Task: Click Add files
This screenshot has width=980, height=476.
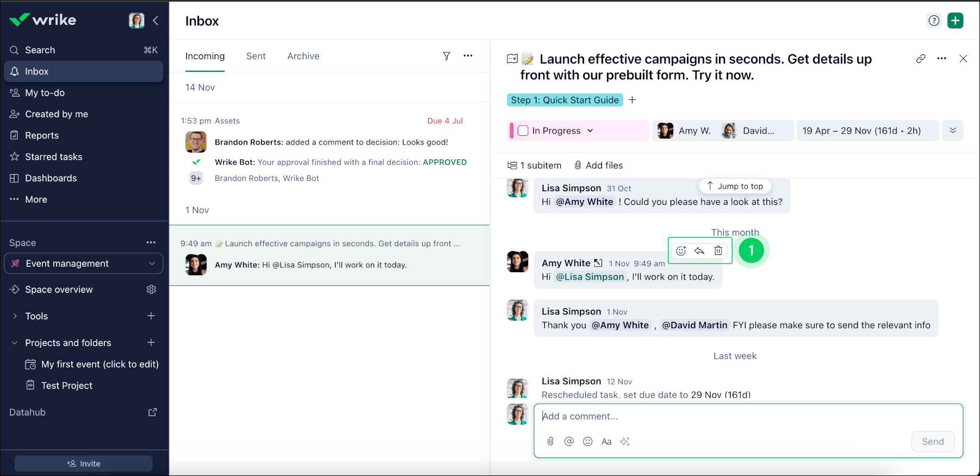Action: pos(599,165)
